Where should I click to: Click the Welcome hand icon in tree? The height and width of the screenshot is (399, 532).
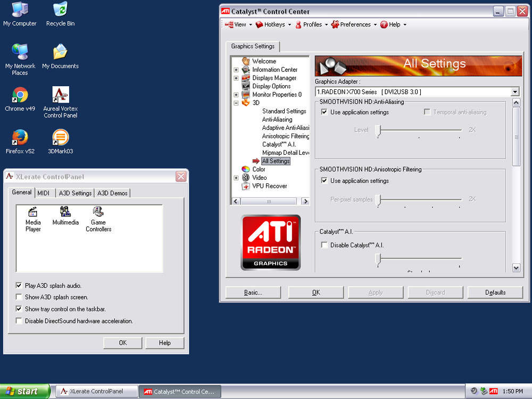pos(246,61)
